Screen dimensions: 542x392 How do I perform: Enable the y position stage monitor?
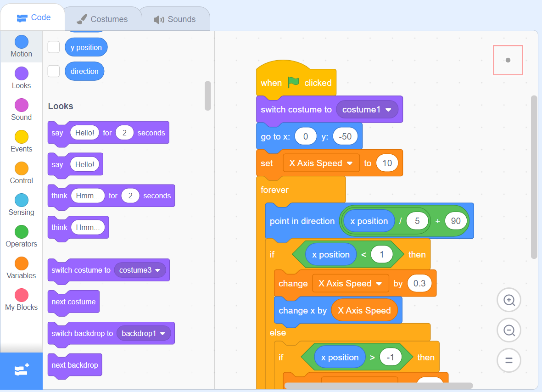point(53,47)
